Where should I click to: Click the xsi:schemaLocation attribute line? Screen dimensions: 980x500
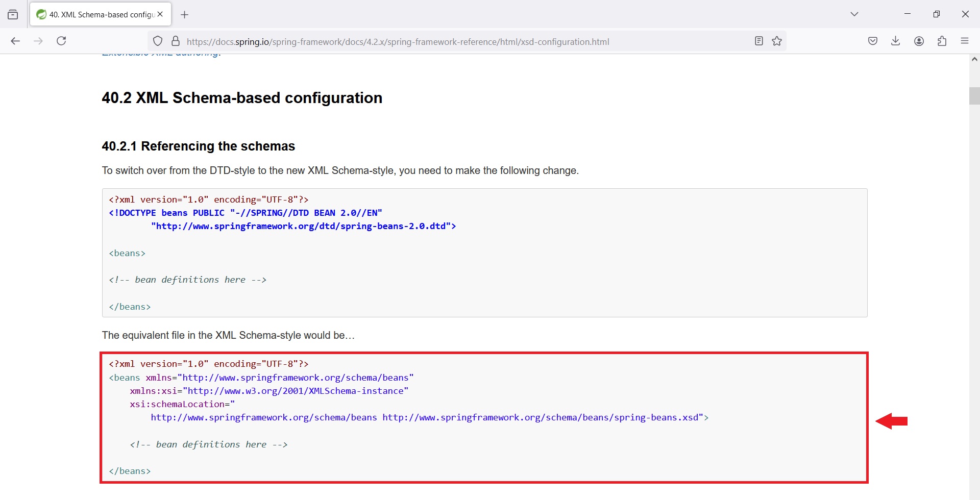(182, 404)
